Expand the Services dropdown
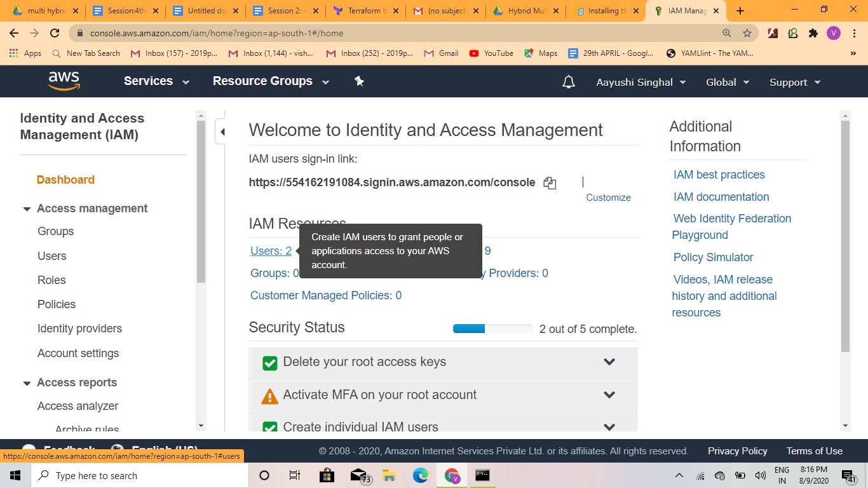 (x=156, y=81)
